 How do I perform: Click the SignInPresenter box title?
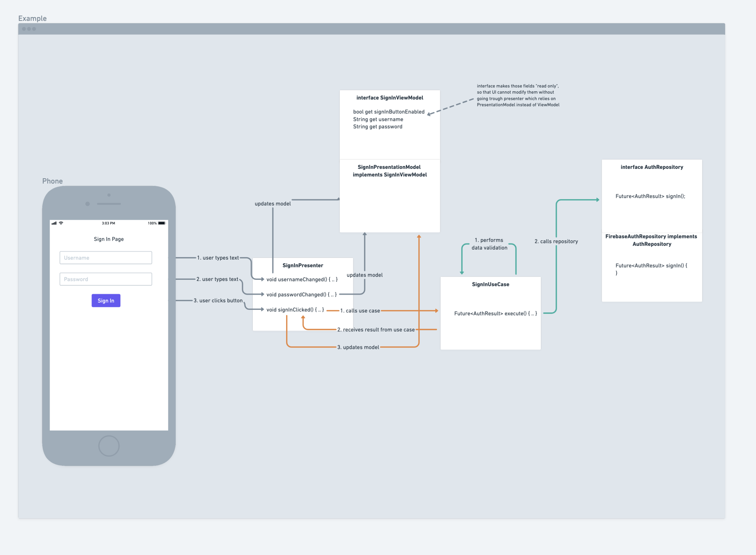(303, 265)
